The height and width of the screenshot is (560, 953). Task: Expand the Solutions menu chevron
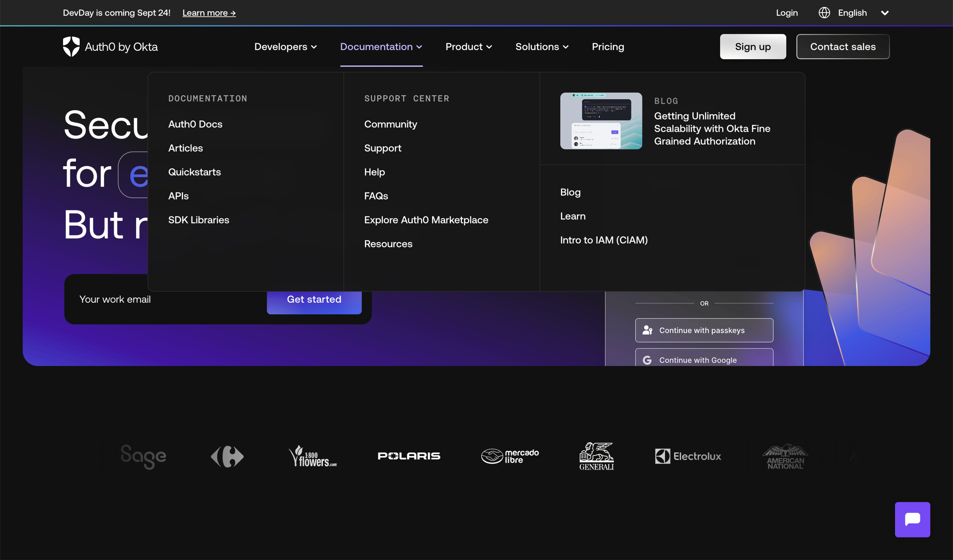coord(566,47)
